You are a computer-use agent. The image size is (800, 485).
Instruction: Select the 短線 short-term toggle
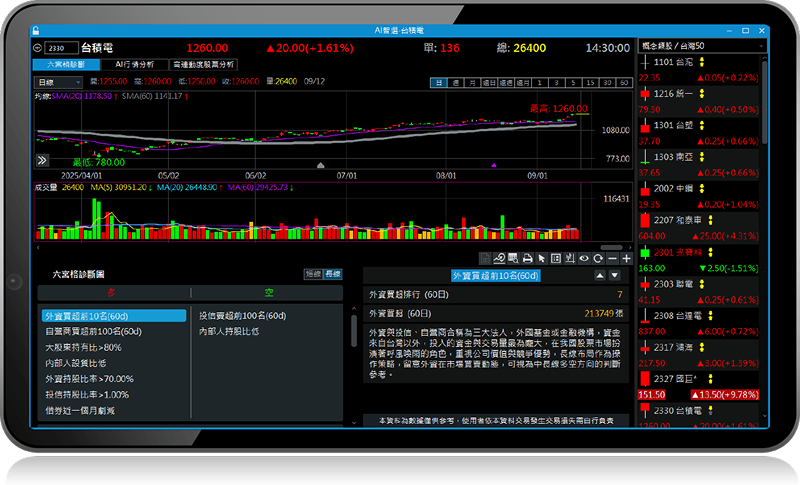[x=313, y=274]
